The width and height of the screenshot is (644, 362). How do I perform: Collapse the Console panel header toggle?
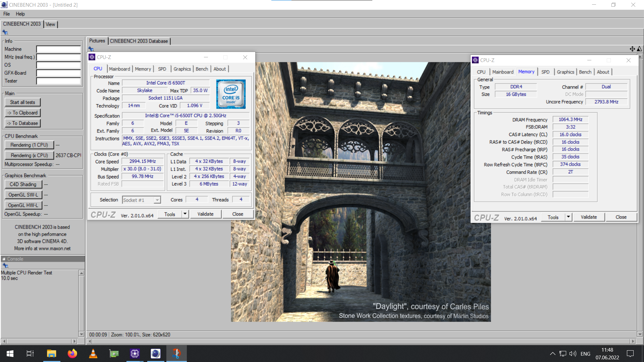point(4,259)
